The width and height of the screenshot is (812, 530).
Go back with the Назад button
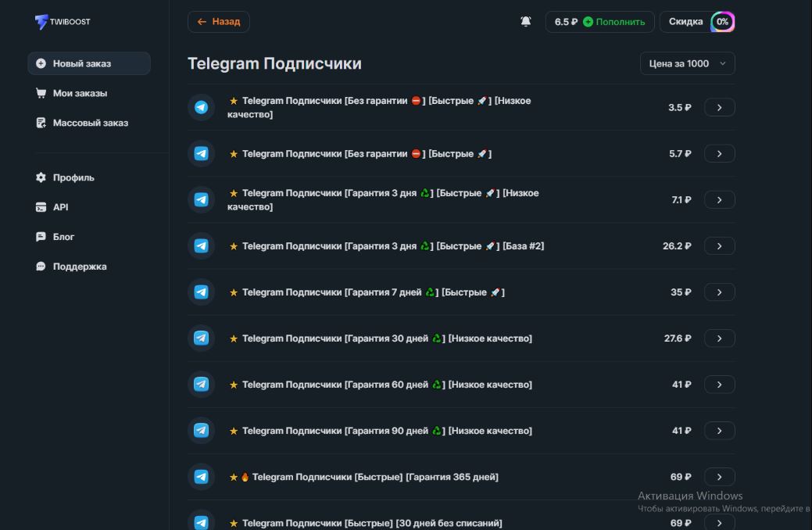click(219, 22)
